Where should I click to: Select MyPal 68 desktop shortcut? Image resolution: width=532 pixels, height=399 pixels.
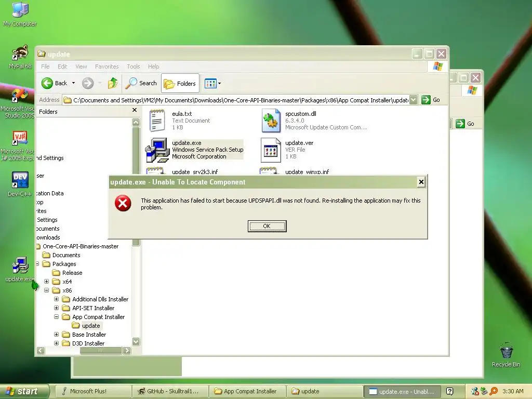click(x=20, y=57)
